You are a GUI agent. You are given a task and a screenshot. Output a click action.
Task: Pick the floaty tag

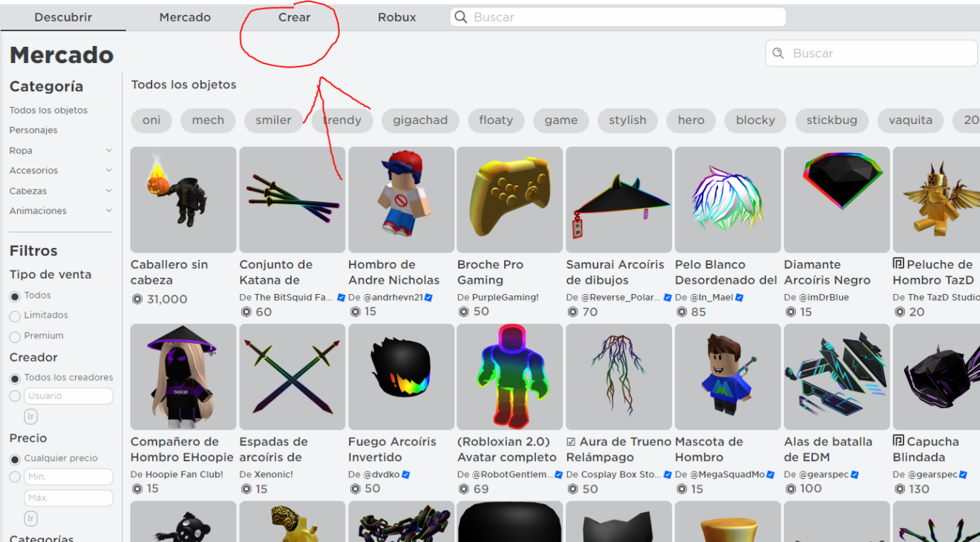pos(496,120)
